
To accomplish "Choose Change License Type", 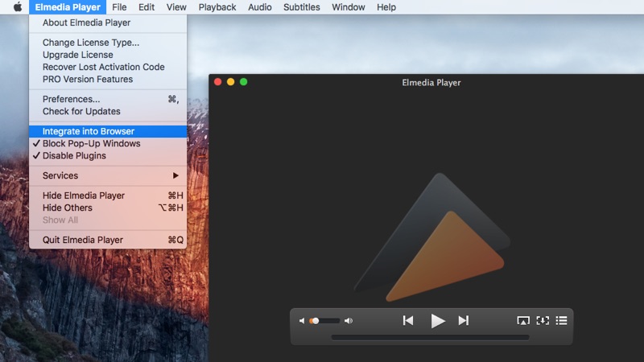I will (x=108, y=43).
